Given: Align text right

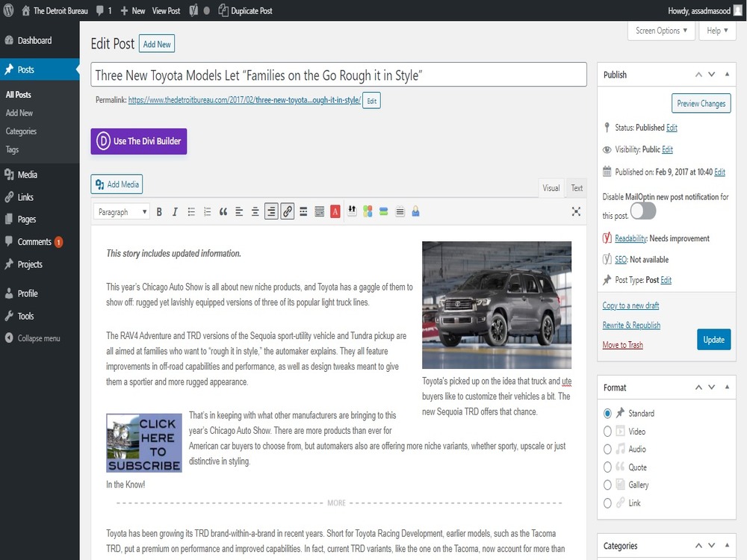Looking at the screenshot, I should [x=271, y=212].
